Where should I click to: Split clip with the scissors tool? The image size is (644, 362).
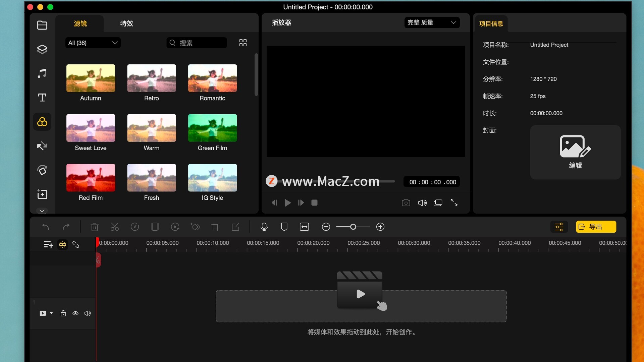click(x=115, y=227)
